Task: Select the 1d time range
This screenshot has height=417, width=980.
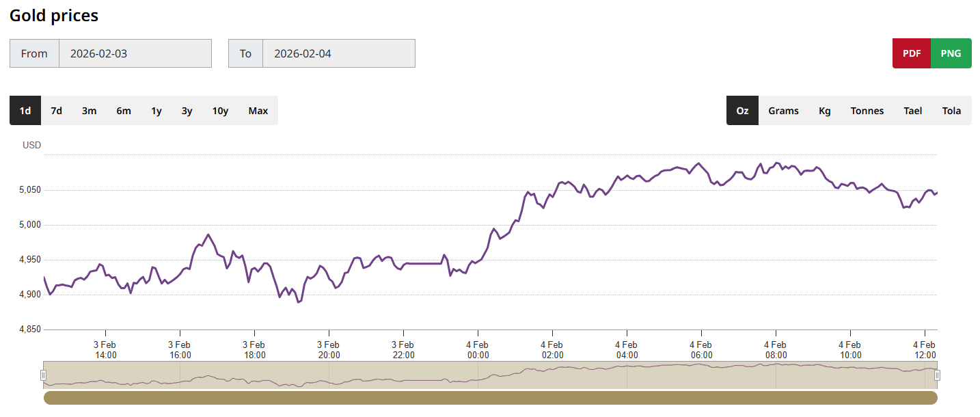Action: 25,111
